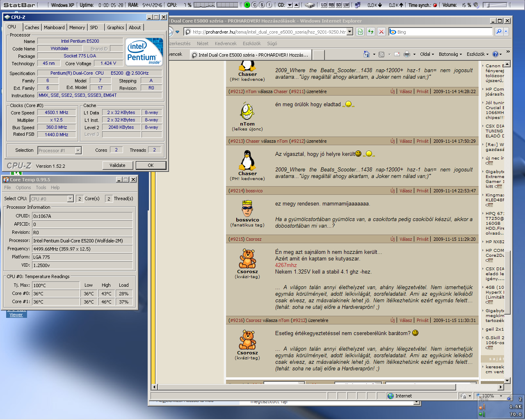Click the Bing search box

441,32
